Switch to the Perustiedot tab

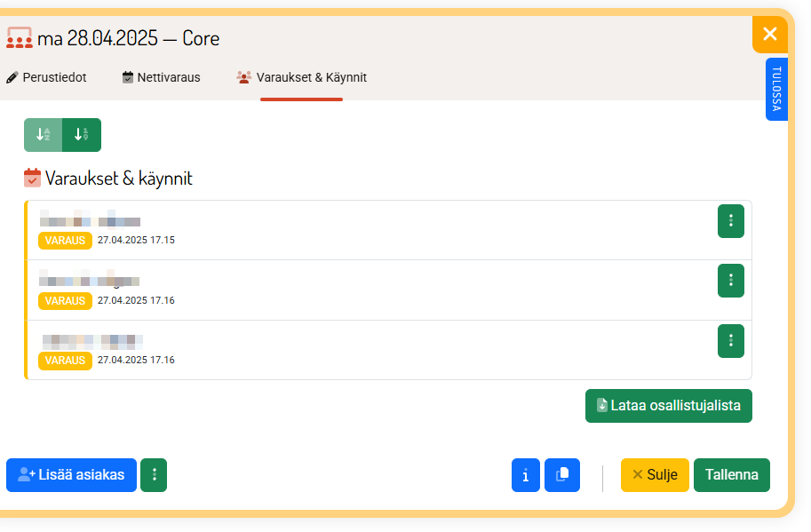point(46,77)
